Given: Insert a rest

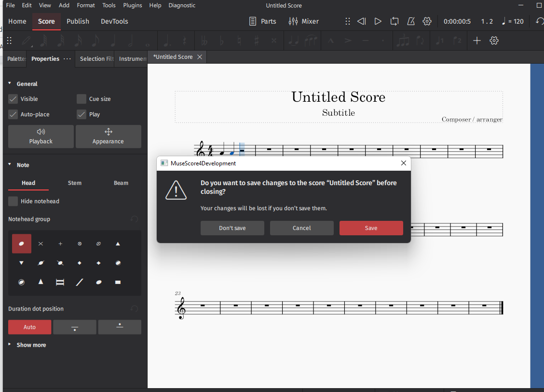Looking at the screenshot, I should (x=185, y=41).
